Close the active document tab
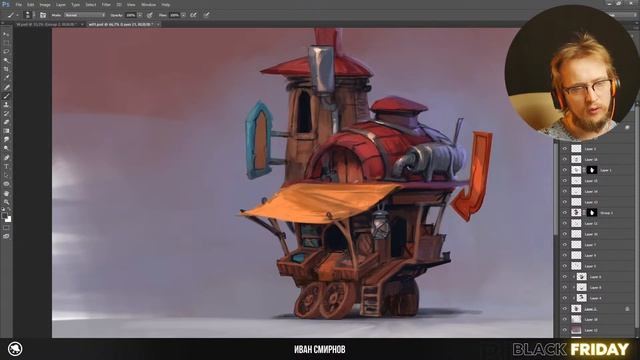 [158, 24]
